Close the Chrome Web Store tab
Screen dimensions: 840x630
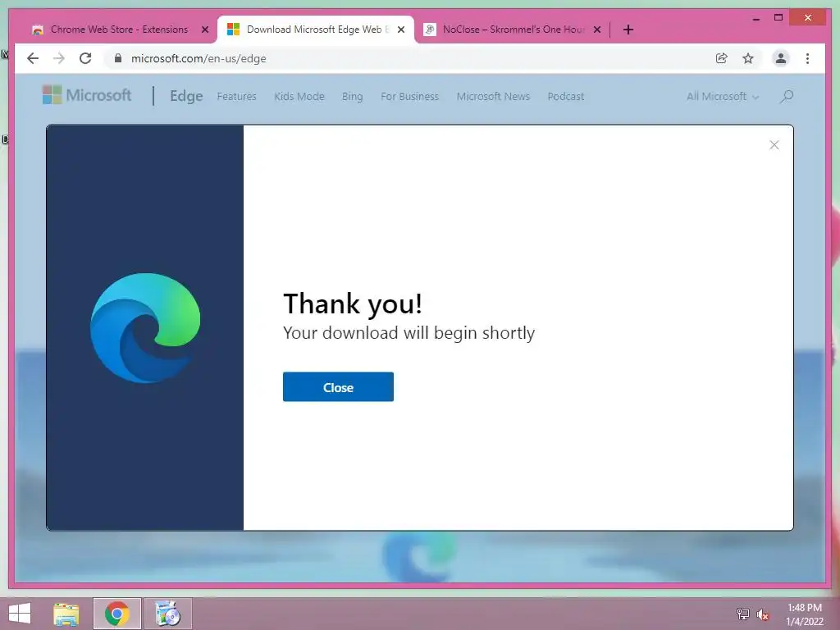(204, 30)
